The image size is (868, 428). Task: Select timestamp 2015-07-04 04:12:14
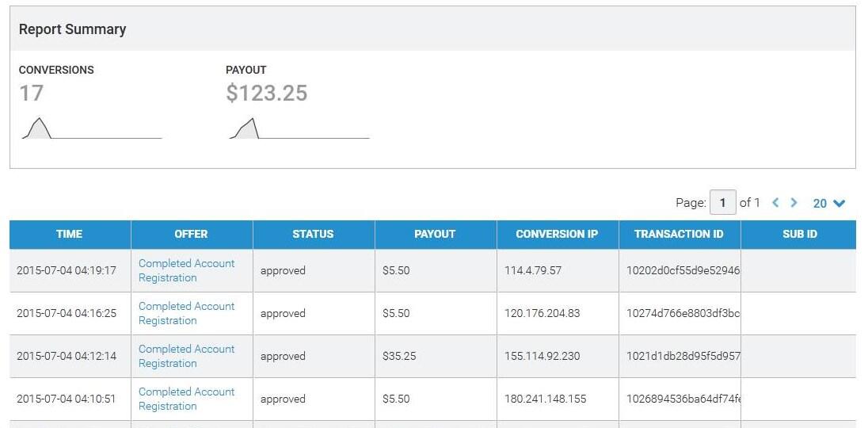pyautogui.click(x=67, y=356)
